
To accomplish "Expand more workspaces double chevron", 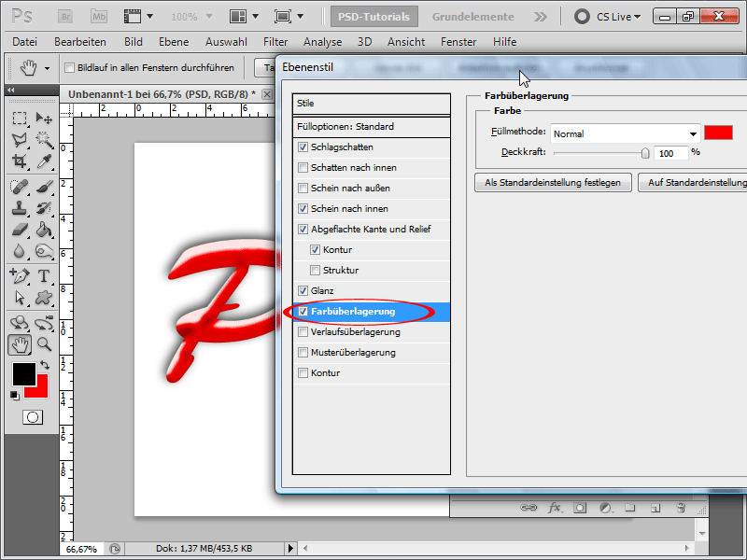I will [541, 17].
